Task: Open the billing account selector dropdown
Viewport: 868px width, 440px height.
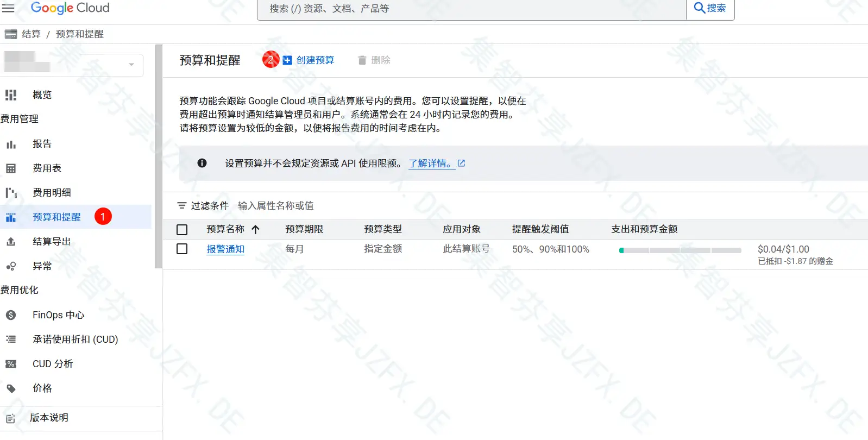Action: click(73, 64)
